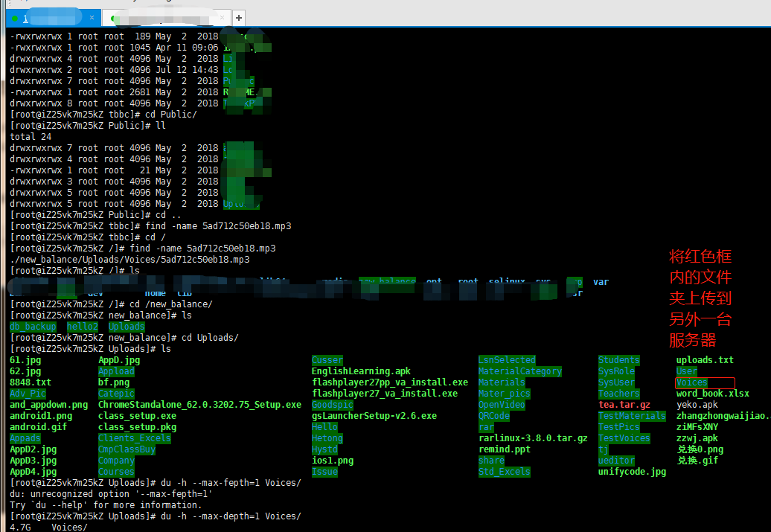Image resolution: width=771 pixels, height=532 pixels.
Task: Select the AppD.jpg file name
Action: pos(119,360)
